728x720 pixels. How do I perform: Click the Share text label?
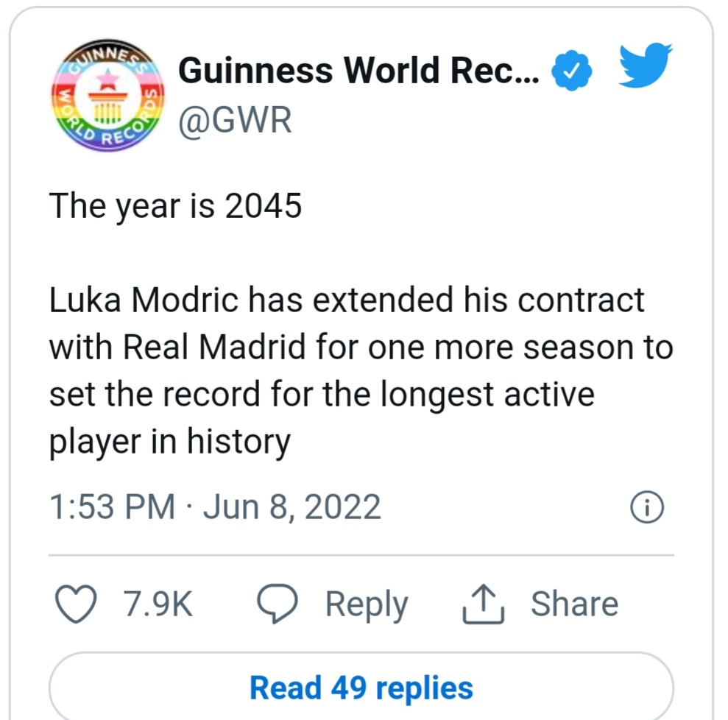pos(574,604)
